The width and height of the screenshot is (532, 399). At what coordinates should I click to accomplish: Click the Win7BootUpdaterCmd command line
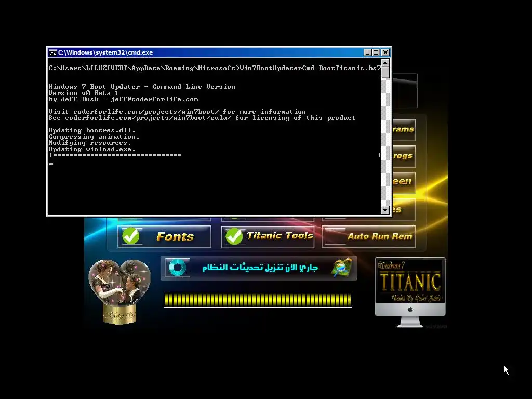(x=215, y=68)
